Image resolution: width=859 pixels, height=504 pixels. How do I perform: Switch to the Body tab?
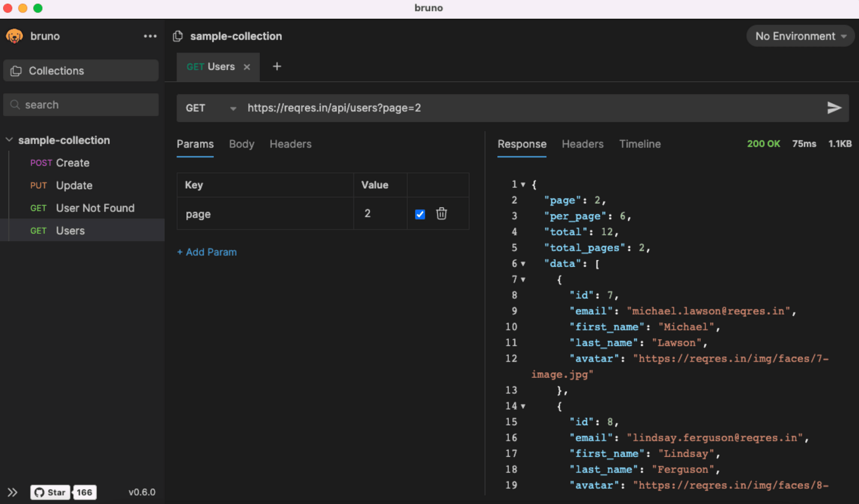pyautogui.click(x=241, y=144)
